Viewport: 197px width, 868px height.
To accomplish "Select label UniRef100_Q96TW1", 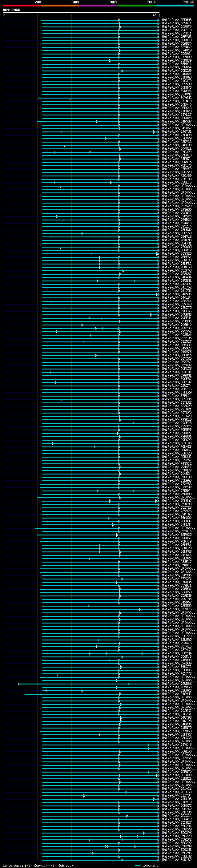I will tap(177, 132).
